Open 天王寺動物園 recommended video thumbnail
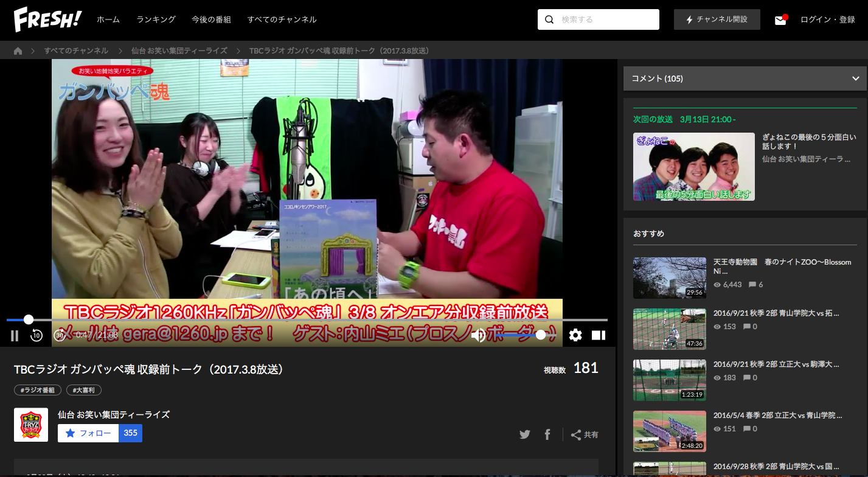The height and width of the screenshot is (477, 868). click(670, 277)
